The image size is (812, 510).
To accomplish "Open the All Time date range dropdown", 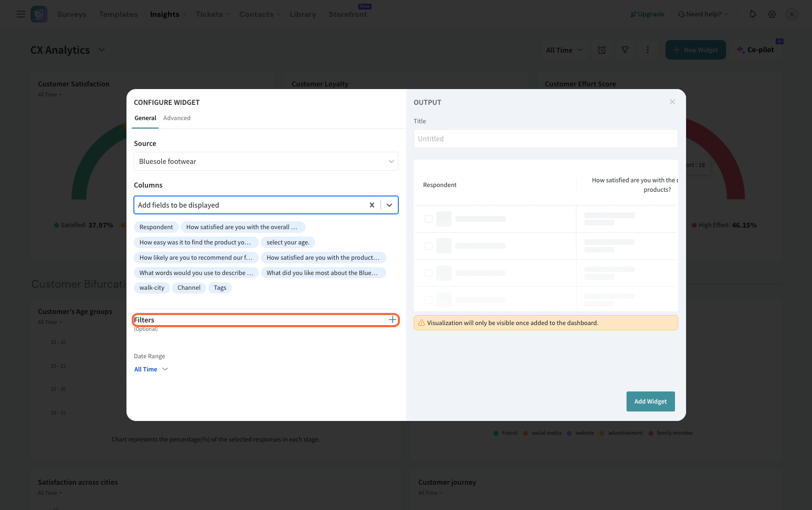I will (151, 369).
